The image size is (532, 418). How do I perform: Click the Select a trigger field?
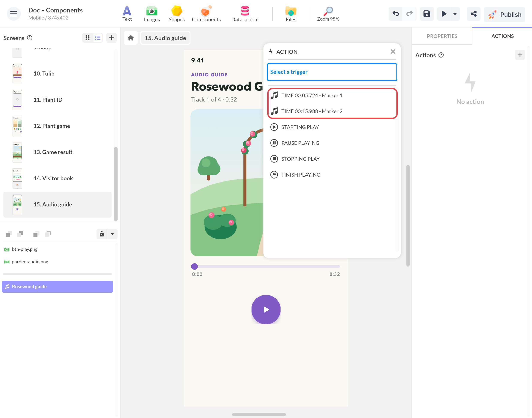(332, 72)
